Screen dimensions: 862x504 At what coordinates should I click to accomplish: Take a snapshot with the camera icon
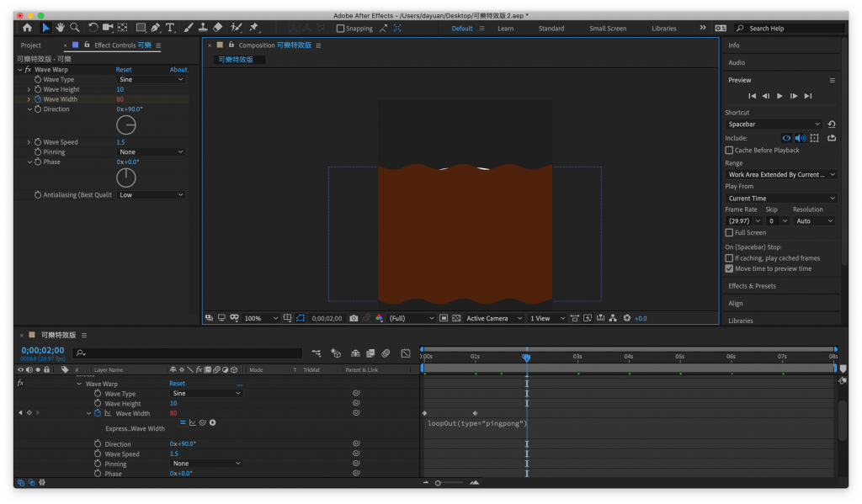354,318
